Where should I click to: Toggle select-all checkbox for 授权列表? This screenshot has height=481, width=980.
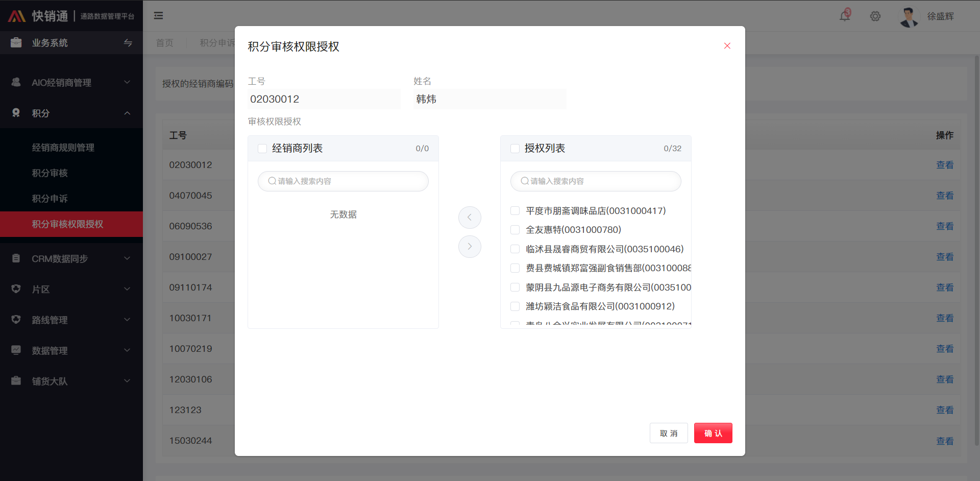point(515,149)
